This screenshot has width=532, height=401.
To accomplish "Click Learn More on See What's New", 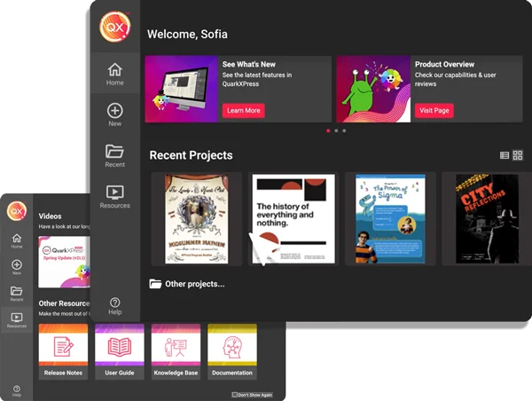I will coord(243,110).
